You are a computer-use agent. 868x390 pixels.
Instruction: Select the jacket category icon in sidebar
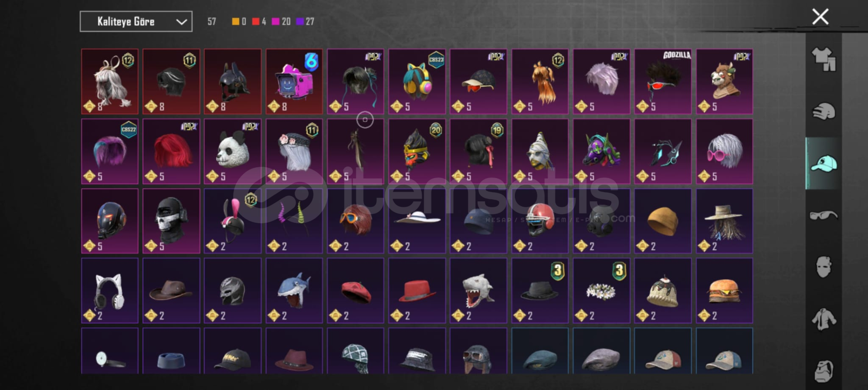[823, 319]
